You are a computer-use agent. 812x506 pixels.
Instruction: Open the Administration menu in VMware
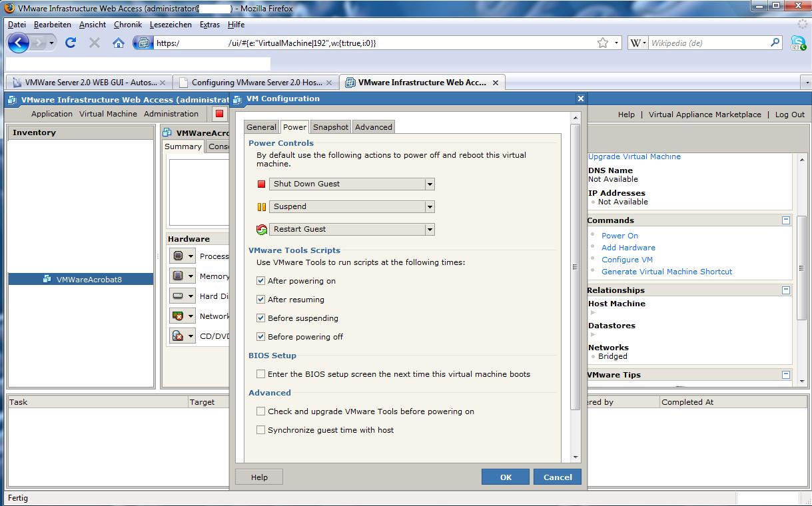pos(171,114)
